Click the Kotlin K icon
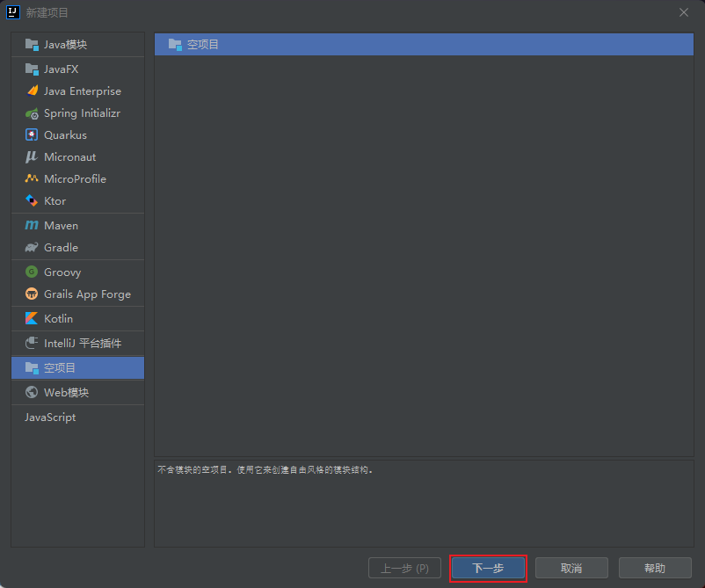The width and height of the screenshot is (705, 588). [x=32, y=318]
